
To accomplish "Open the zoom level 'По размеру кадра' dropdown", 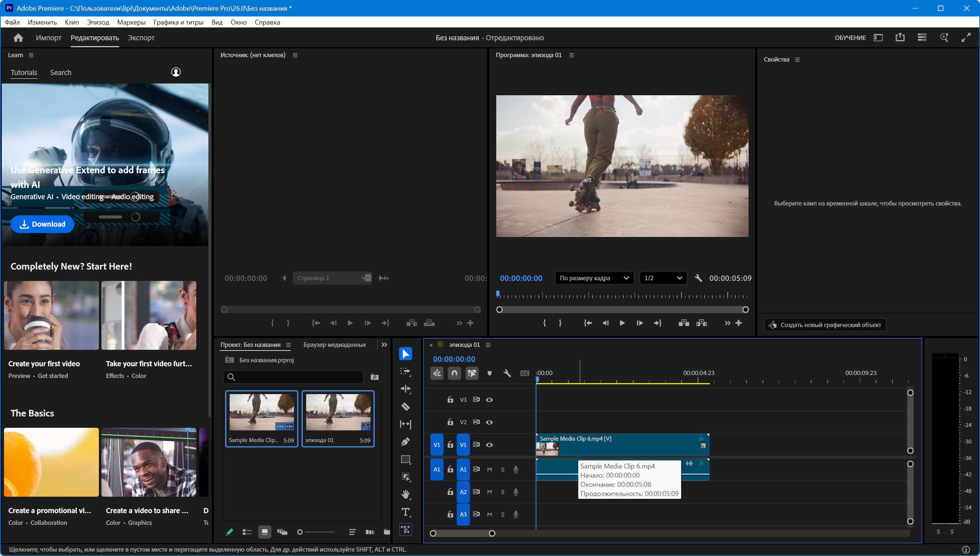I will coord(594,278).
